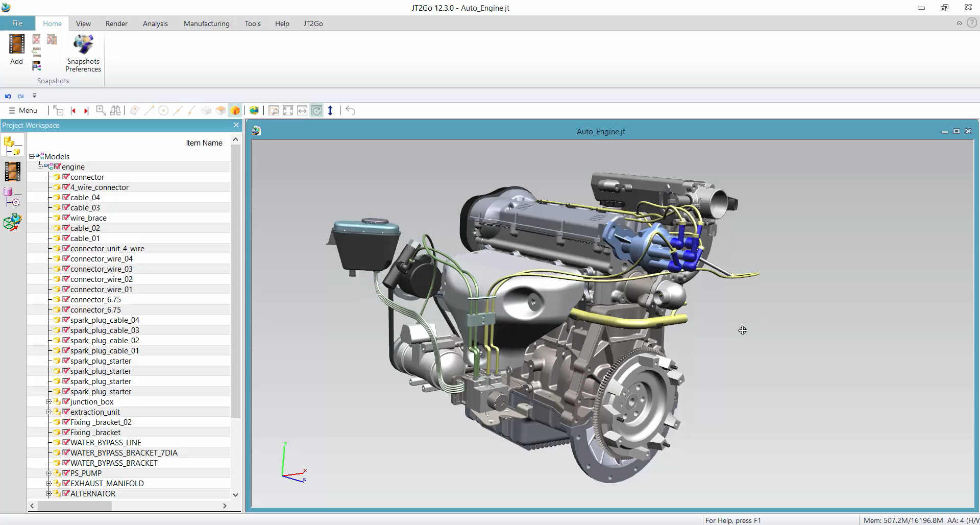Click the fit-all expand arrows icon
Viewport: 980px width, 525px height.
(x=288, y=110)
